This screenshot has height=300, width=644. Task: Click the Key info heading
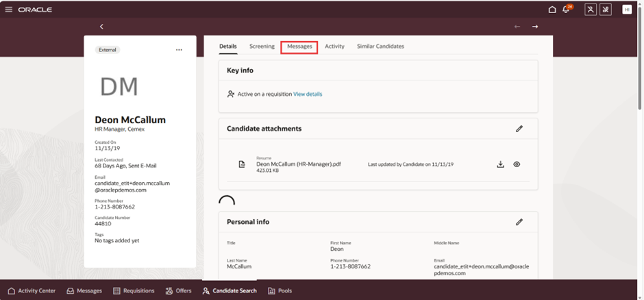pos(240,71)
